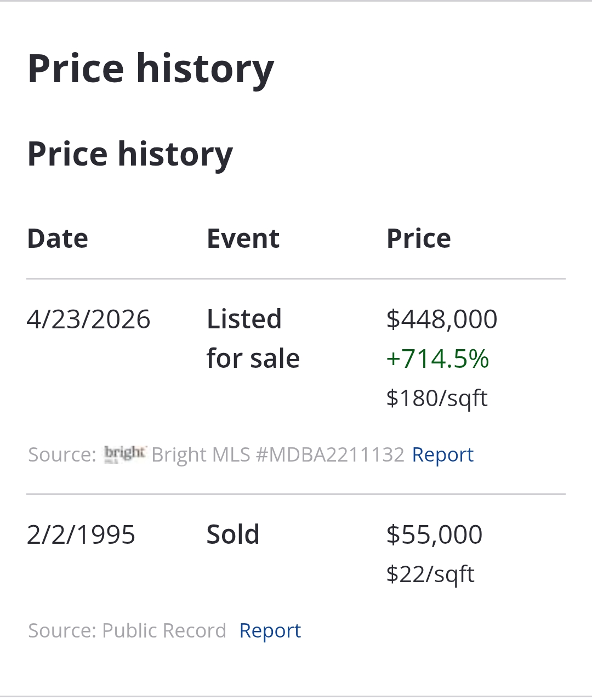The image size is (592, 700).
Task: Click the Sold event label
Action: [232, 534]
